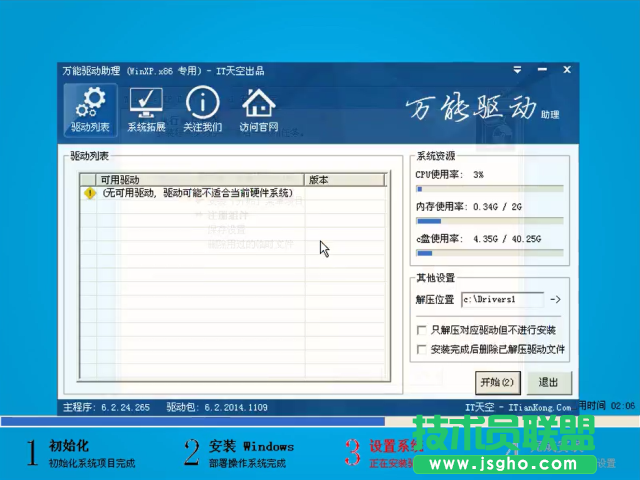The image size is (640, 480).
Task: Minimize the 万能驱动助理 window
Action: pyautogui.click(x=542, y=71)
